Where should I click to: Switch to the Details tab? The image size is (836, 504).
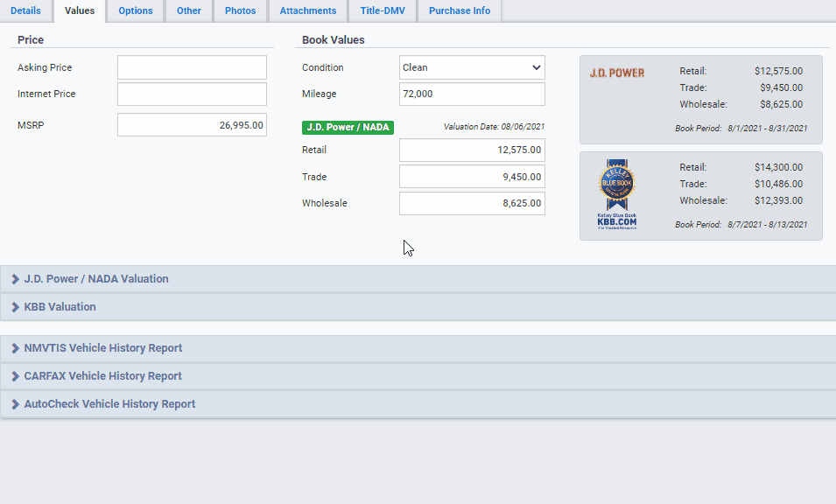(25, 10)
